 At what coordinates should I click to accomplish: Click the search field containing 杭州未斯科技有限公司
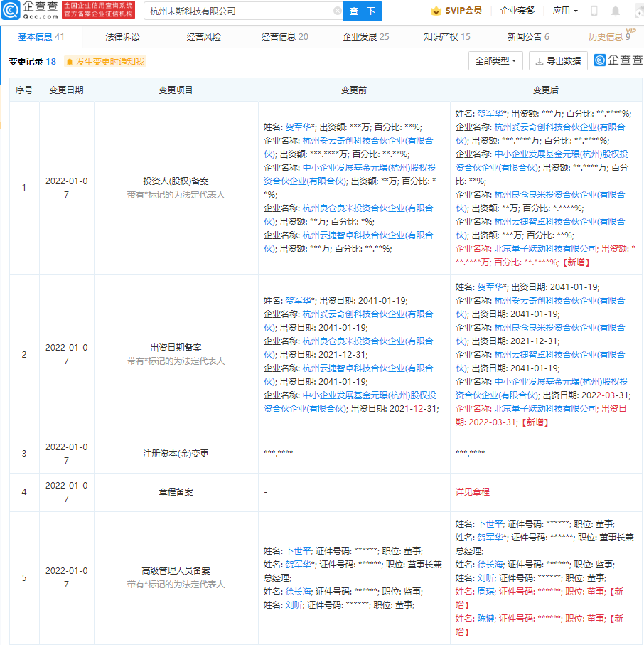[242, 11]
